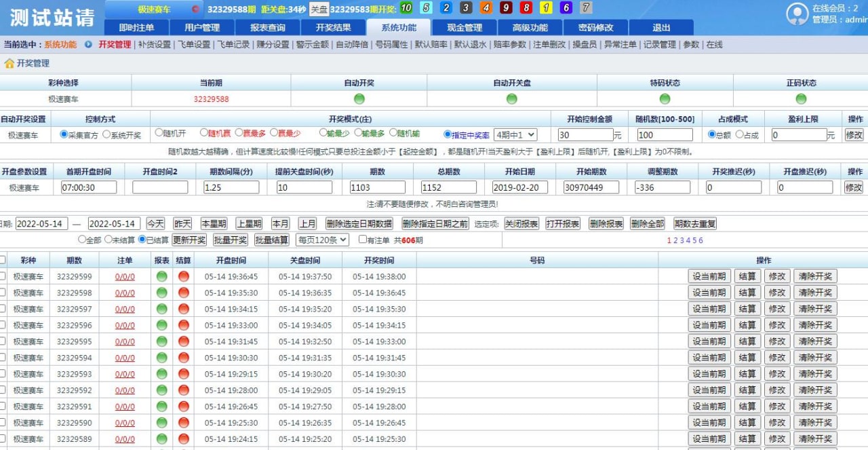Enable the 有注单 checkbox
The width and height of the screenshot is (868, 450).
(x=362, y=240)
